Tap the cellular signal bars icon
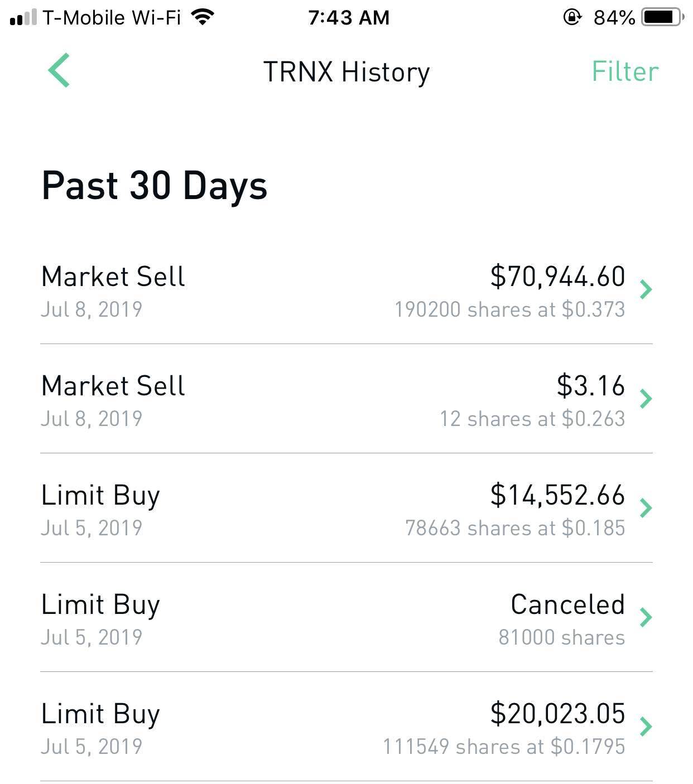Viewport: 693px width, 784px height. click(x=23, y=17)
